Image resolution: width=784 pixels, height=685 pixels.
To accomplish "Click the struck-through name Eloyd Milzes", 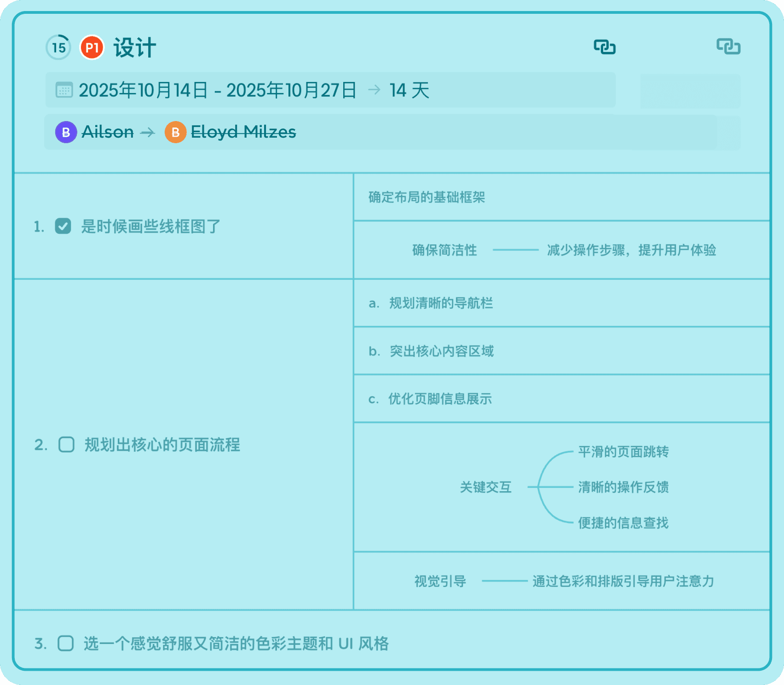I will [x=243, y=132].
